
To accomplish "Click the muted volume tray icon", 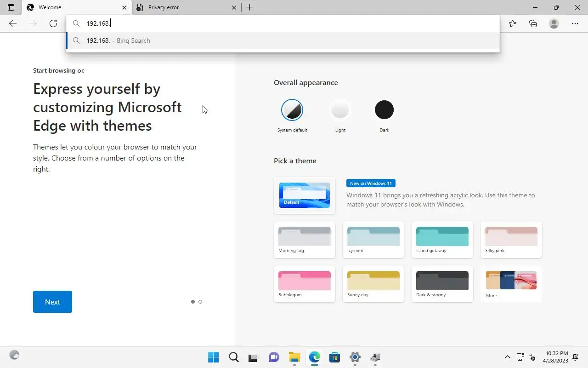I will tap(532, 357).
